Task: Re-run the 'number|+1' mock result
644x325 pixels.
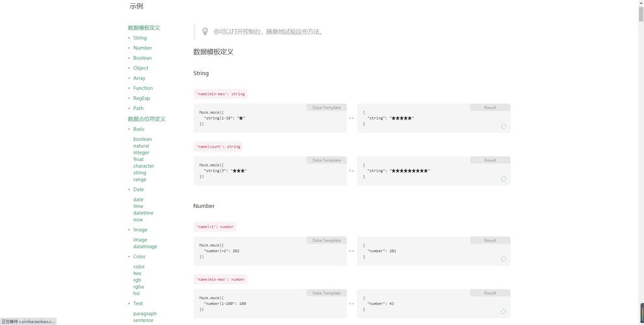Action: (x=503, y=259)
